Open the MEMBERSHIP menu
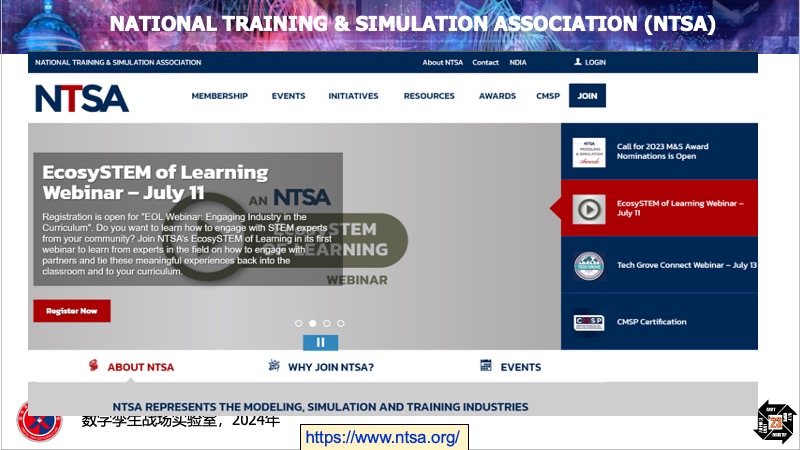The image size is (800, 450). [219, 96]
